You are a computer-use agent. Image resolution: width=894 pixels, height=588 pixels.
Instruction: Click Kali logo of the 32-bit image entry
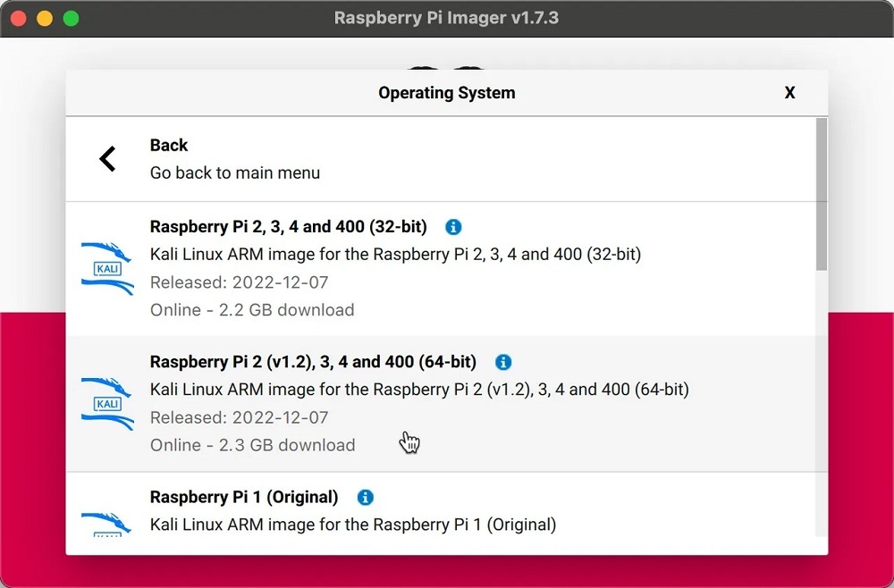pos(107,268)
